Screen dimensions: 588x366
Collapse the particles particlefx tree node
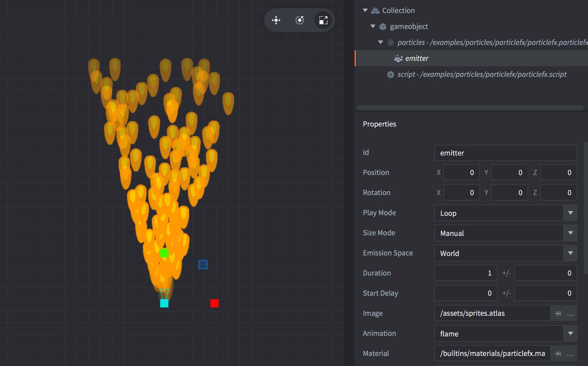(381, 42)
